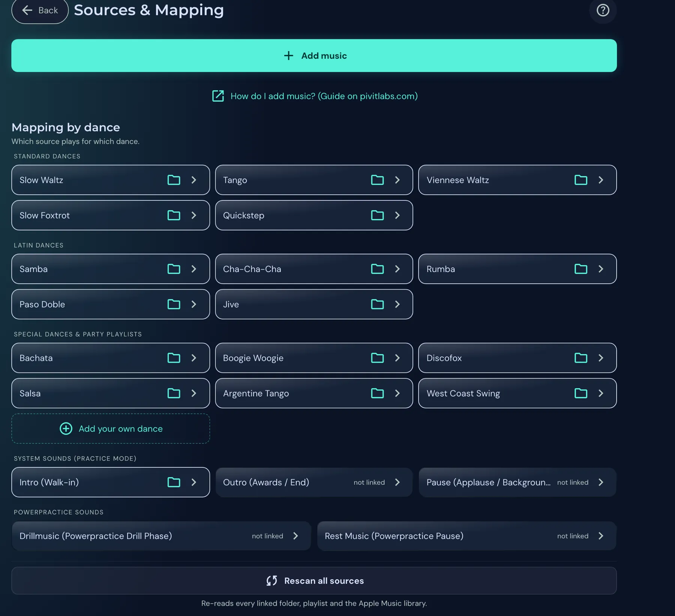Click the folder icon on Bachata
This screenshot has width=675, height=616.
174,358
